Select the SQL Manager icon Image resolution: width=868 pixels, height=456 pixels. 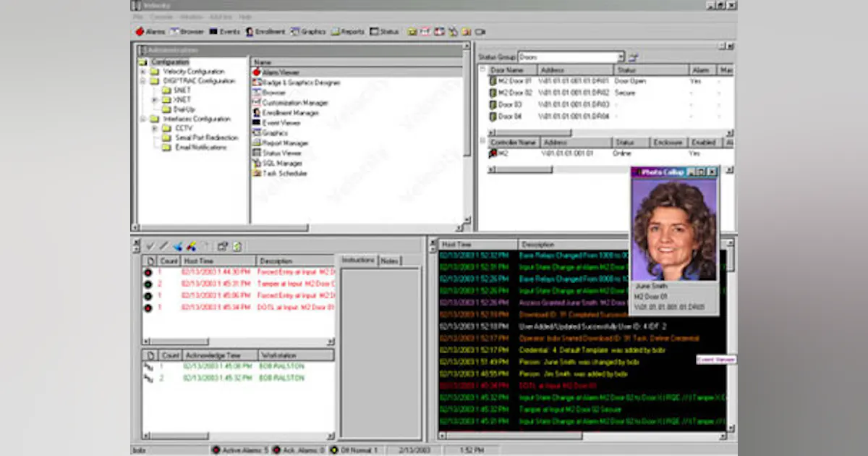257,164
